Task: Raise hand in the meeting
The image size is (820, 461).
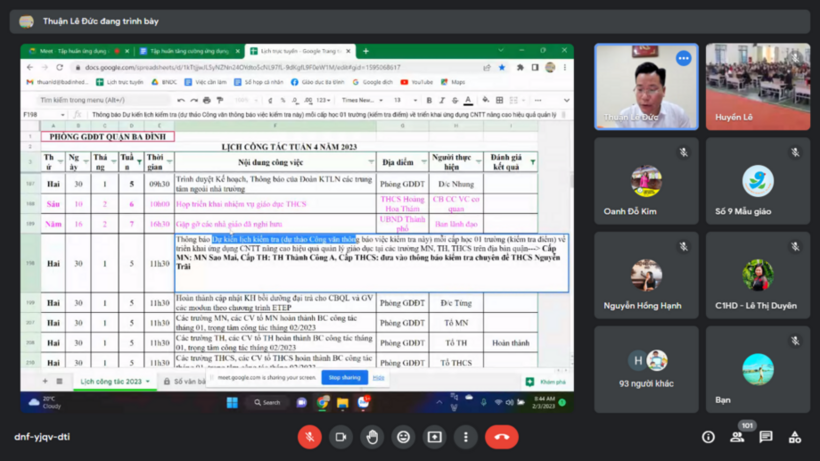Action: click(x=372, y=437)
